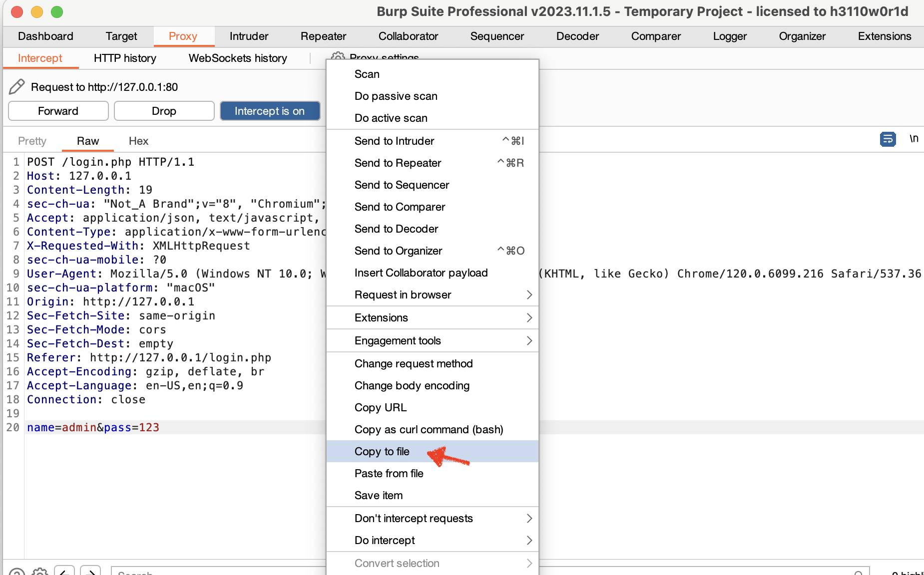924x575 pixels.
Task: Select Copy as curl command (bash)
Action: 433,429
